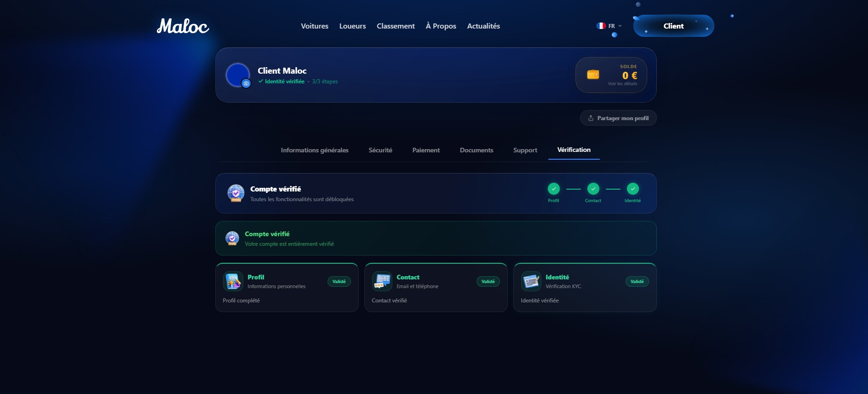Viewport: 868px width, 394px height.
Task: Click the camera icon on profile avatar
Action: point(246,83)
